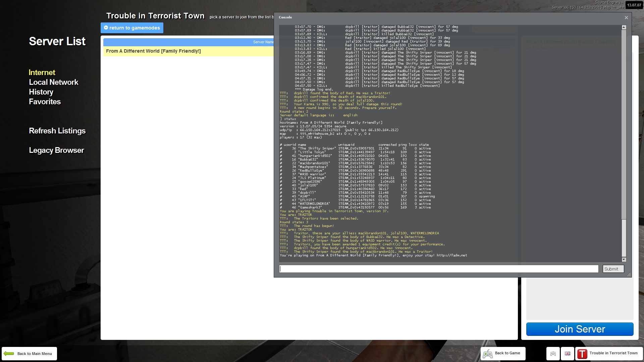
Task: Click the "players : 17 (32 max)" console line
Action: pyautogui.click(x=301, y=137)
